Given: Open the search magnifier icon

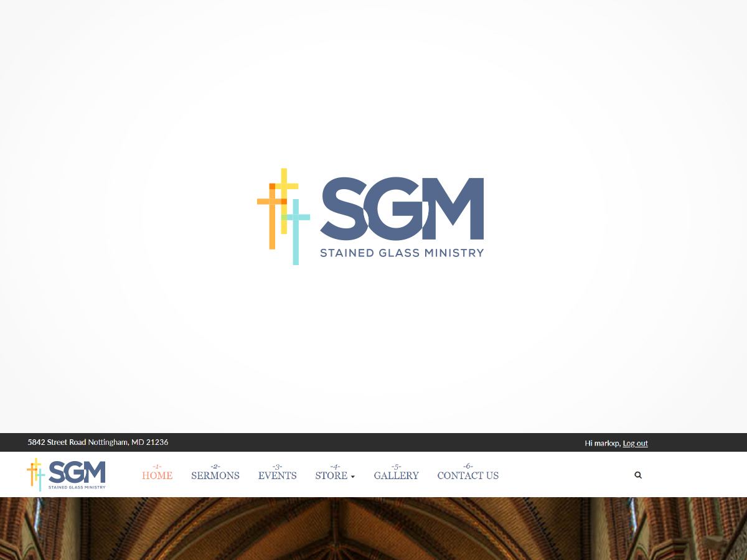Looking at the screenshot, I should pos(638,475).
